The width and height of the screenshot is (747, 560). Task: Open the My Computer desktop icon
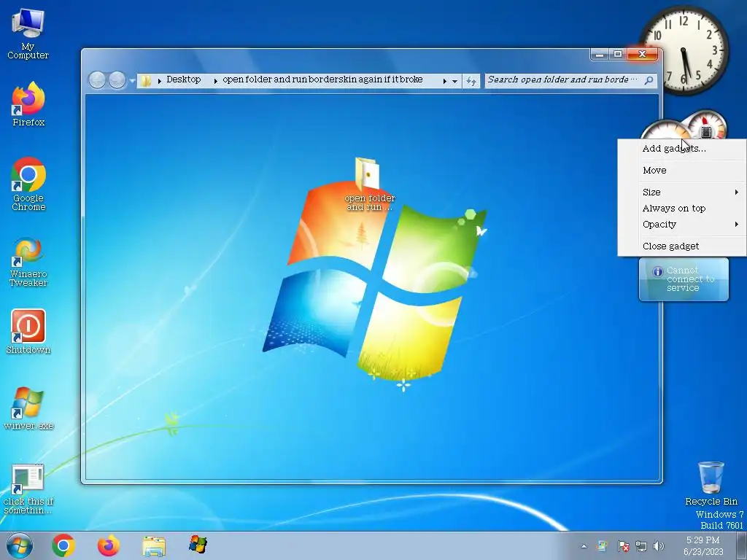pos(28,34)
